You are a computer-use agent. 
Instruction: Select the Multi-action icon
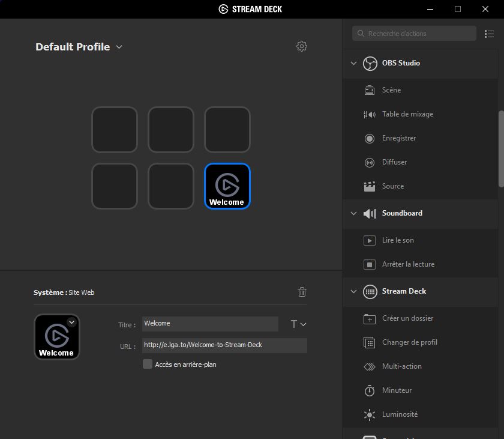click(x=370, y=367)
